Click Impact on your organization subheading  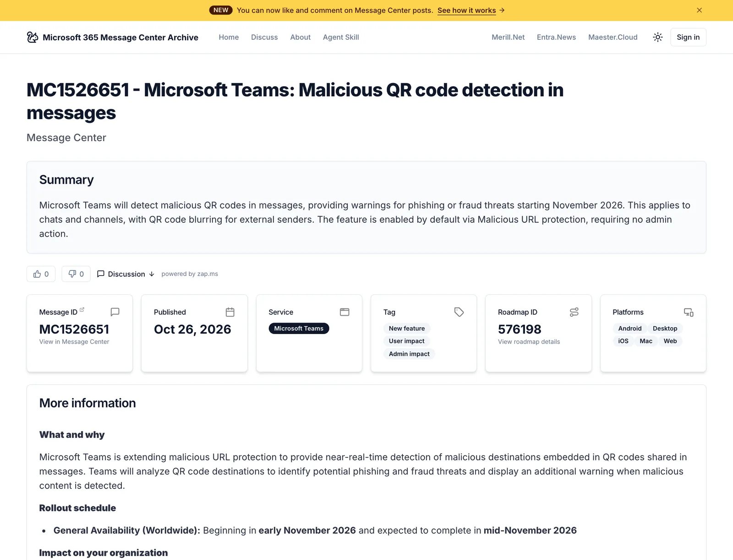click(x=104, y=553)
